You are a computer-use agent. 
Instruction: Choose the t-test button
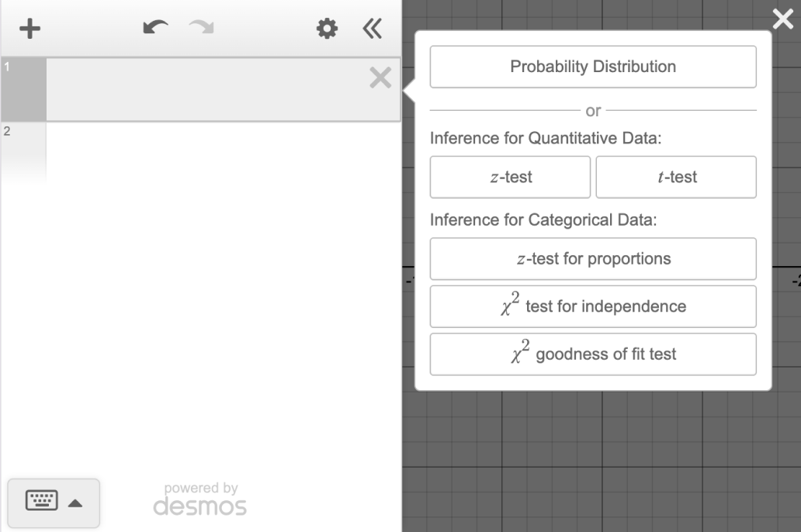click(676, 177)
